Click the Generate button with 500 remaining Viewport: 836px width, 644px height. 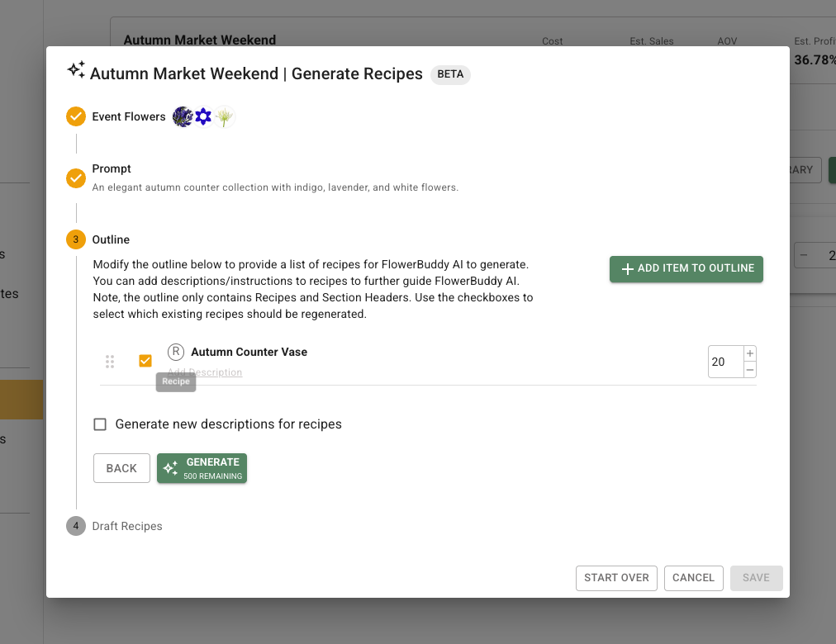pos(202,468)
